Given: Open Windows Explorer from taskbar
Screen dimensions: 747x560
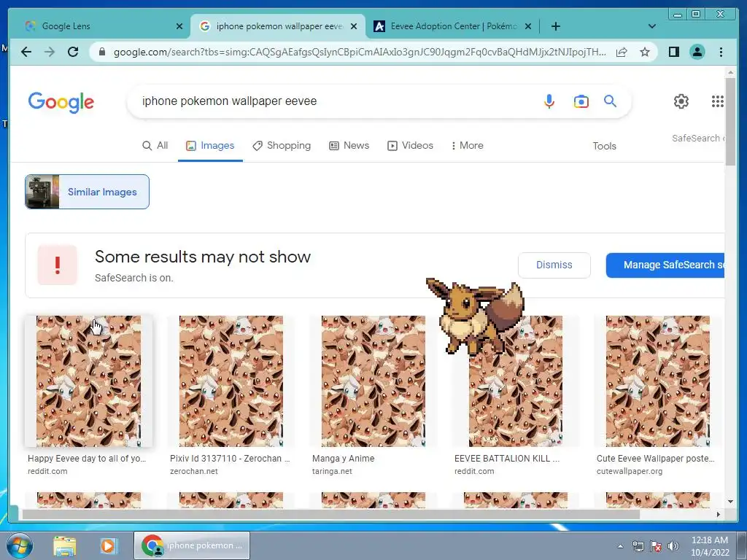Looking at the screenshot, I should coord(64,545).
